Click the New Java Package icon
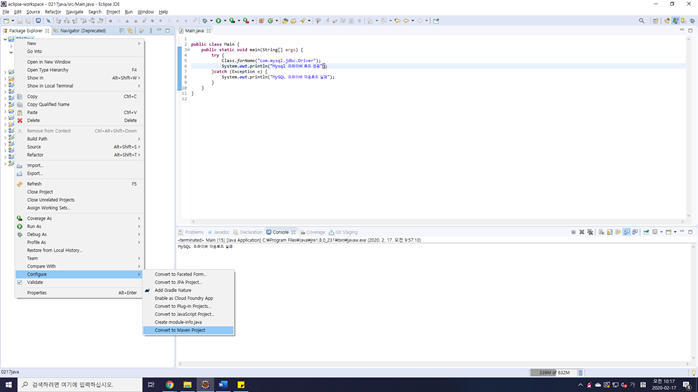Image resolution: width=698 pixels, height=392 pixels. coord(262,20)
